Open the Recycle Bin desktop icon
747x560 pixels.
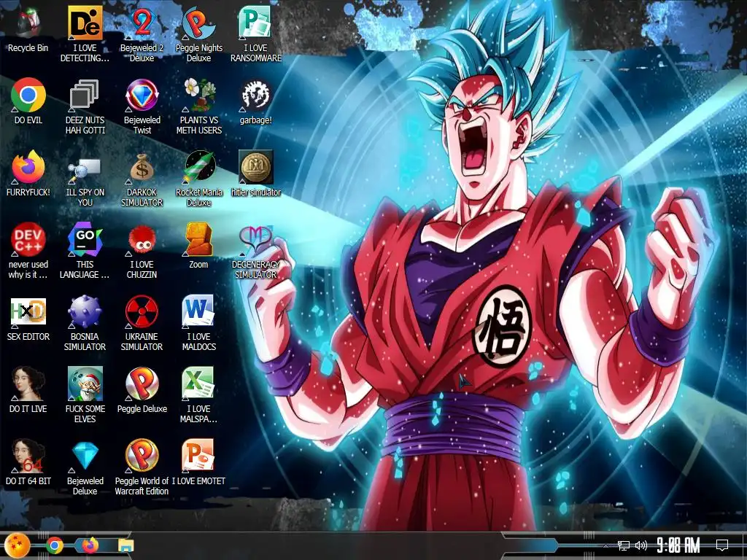point(28,23)
